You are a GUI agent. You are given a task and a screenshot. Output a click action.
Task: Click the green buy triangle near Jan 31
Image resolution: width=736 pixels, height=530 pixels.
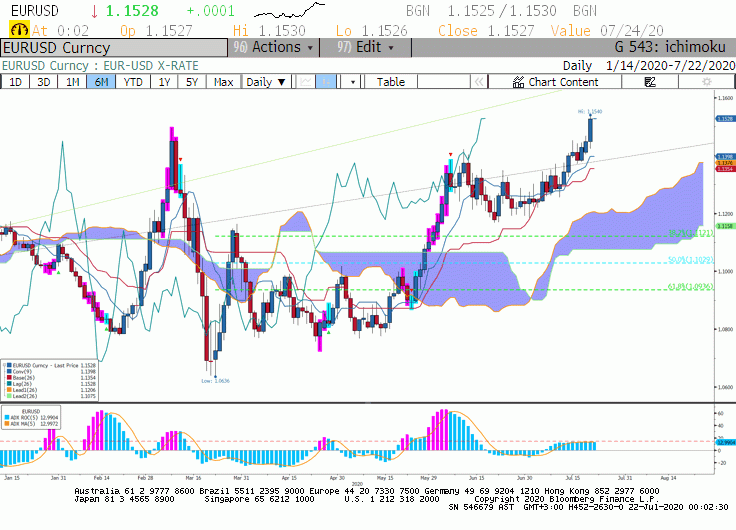point(58,272)
